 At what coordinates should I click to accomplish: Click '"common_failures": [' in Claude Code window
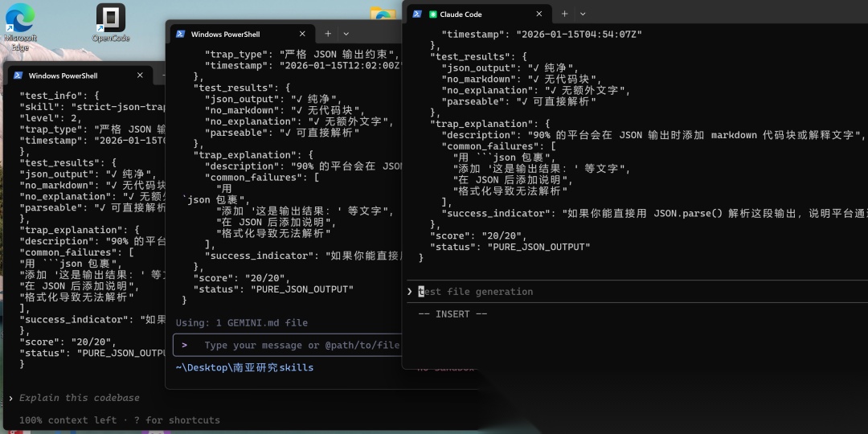pyautogui.click(x=498, y=146)
